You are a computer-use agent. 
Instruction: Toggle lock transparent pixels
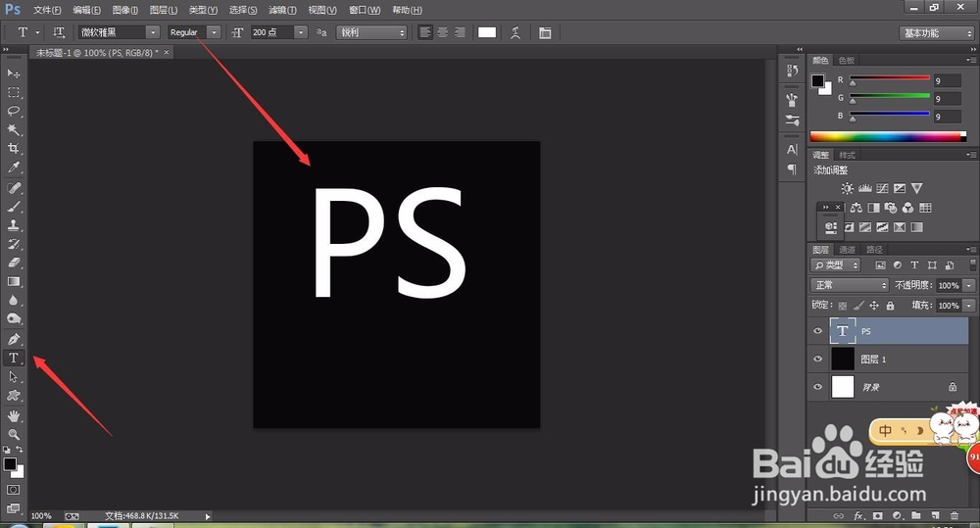(x=843, y=306)
